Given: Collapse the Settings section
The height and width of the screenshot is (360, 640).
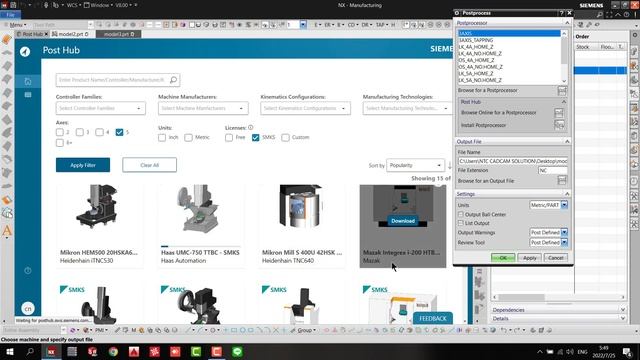Looking at the screenshot, I should [567, 194].
